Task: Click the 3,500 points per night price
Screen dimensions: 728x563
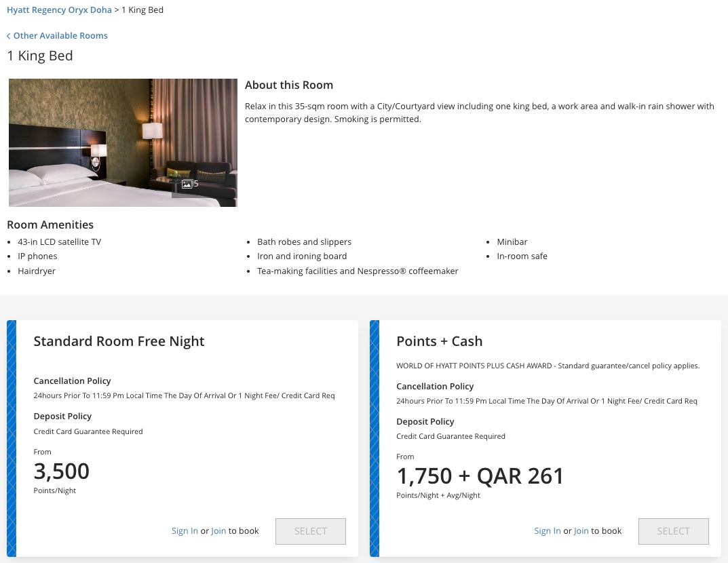Action: pos(61,471)
